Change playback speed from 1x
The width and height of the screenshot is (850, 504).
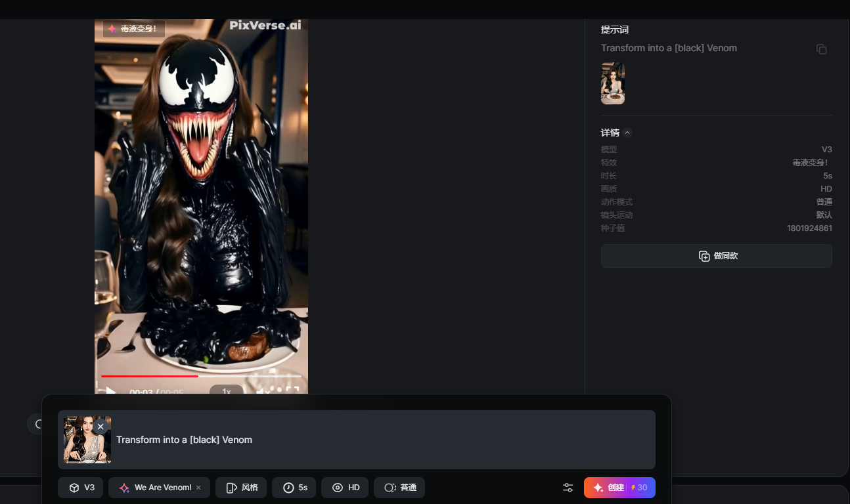coord(226,391)
